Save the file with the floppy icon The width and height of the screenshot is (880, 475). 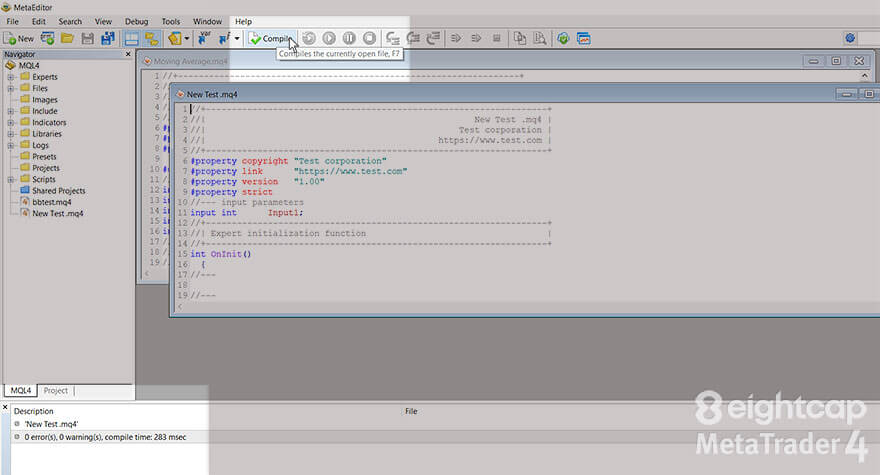(x=88, y=39)
